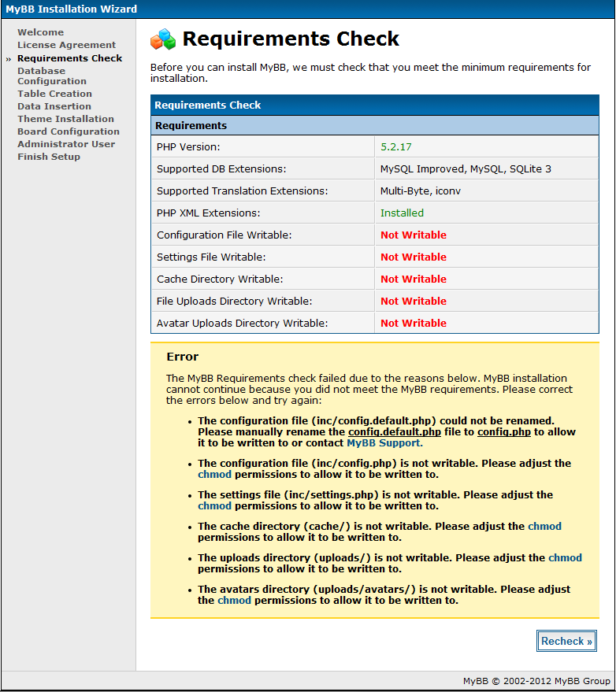The width and height of the screenshot is (616, 692).
Task: Click the 'Multi-Byte, iconv' value
Action: pyautogui.click(x=421, y=191)
